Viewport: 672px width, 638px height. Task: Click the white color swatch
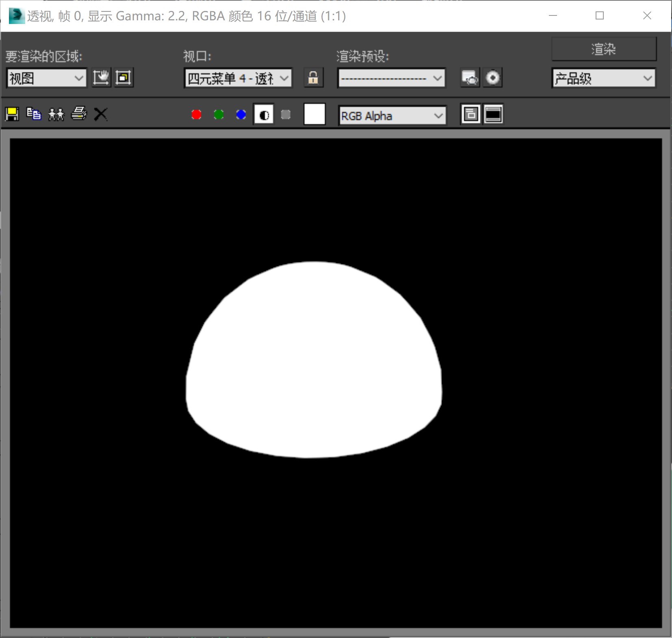(314, 114)
